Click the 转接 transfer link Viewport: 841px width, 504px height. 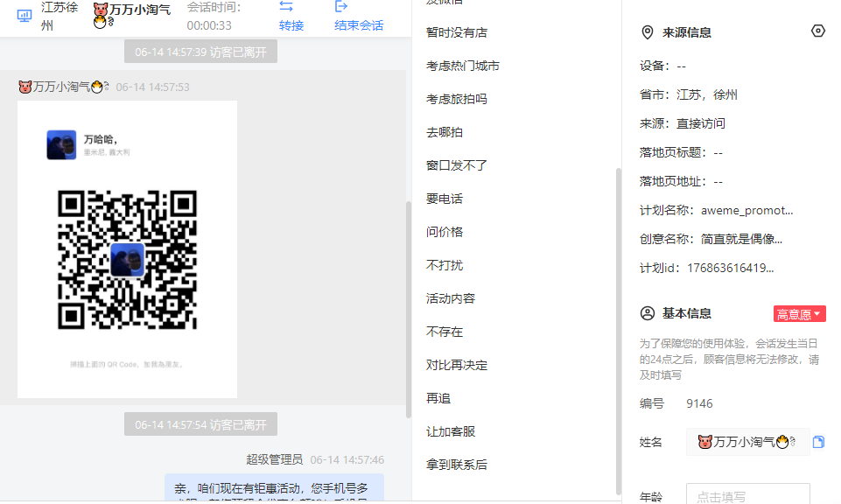(x=291, y=25)
